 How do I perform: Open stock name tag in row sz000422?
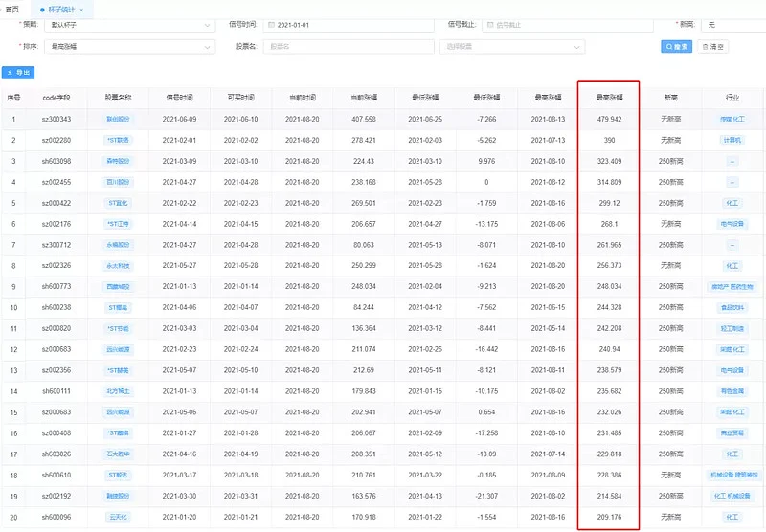[118, 203]
